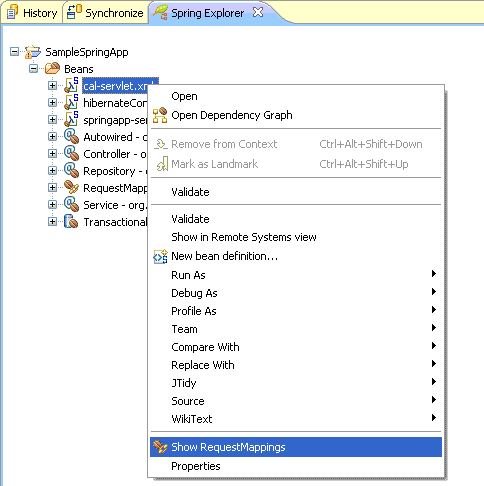This screenshot has width=484, height=486.
Task: Click the Autowired annotation bean icon
Action: point(71,136)
